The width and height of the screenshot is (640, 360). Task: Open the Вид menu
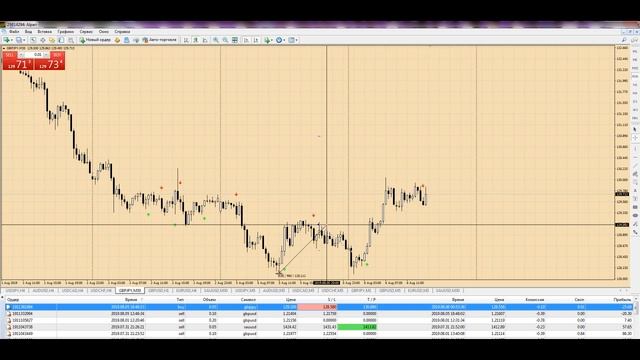pyautogui.click(x=28, y=31)
